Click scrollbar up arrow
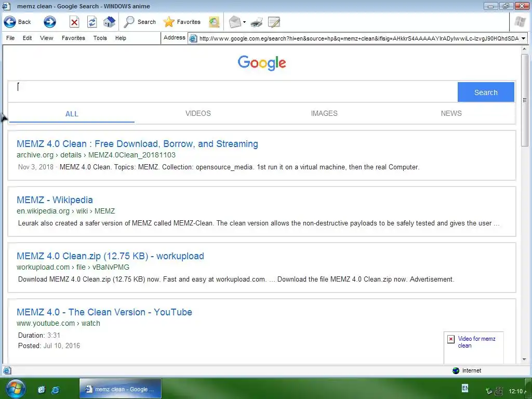The height and width of the screenshot is (399, 532). point(525,49)
